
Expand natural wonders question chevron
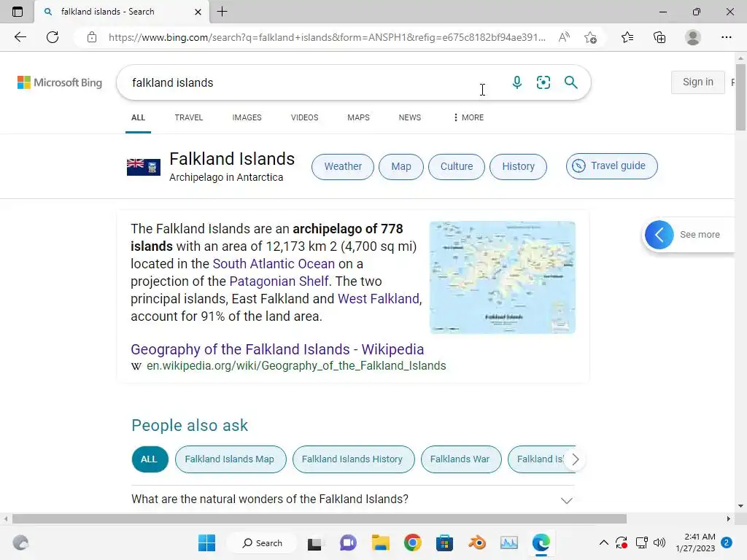tap(566, 500)
